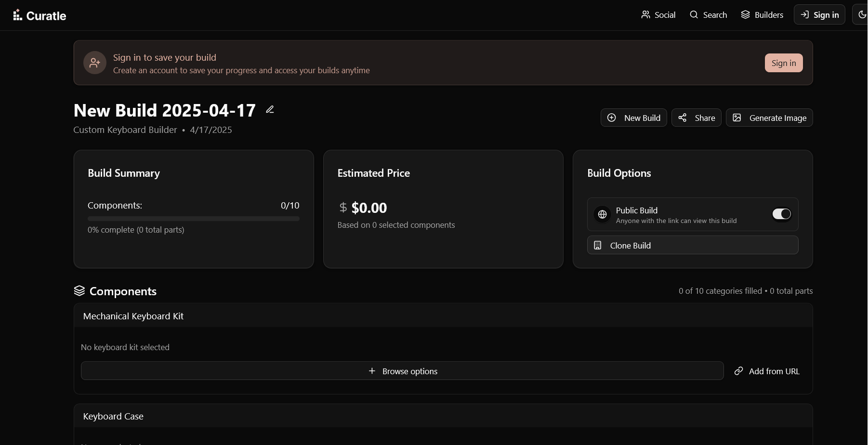Click the Curatle logo icon
Screen dimensions: 868x445
point(17,15)
